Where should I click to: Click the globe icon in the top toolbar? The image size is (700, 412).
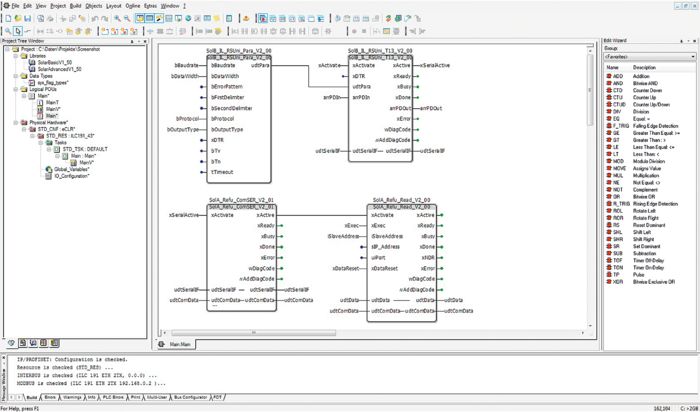(x=188, y=18)
